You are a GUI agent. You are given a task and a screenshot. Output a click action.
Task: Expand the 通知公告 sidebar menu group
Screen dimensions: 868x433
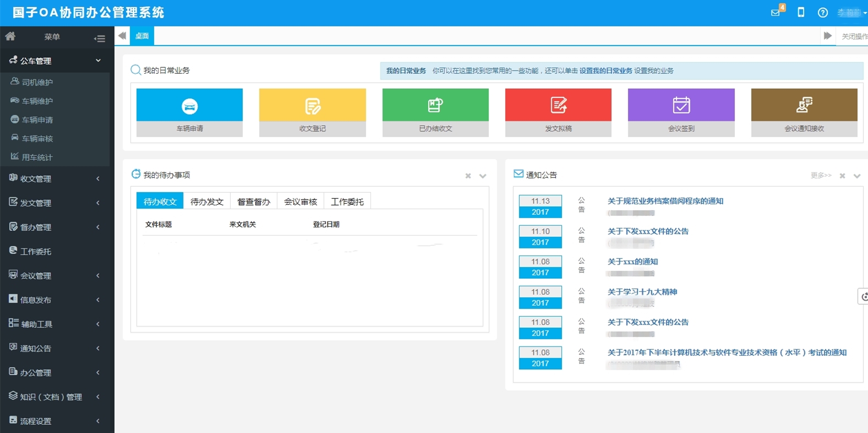[55, 348]
